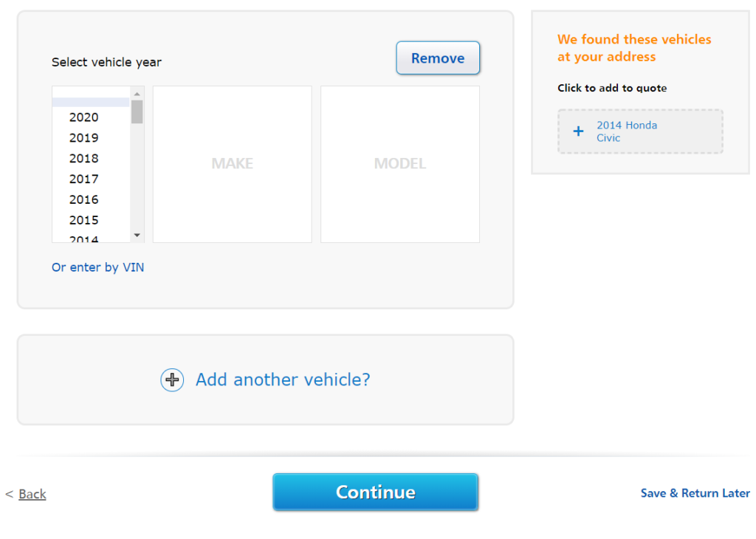
Task: Click the plus icon beside 2014 Honda Civic
Action: [578, 131]
